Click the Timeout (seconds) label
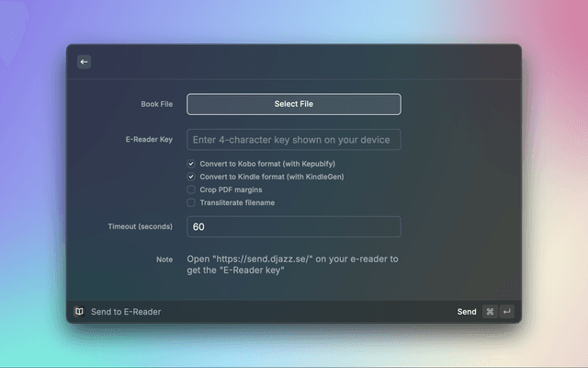588x368 pixels. click(x=141, y=227)
